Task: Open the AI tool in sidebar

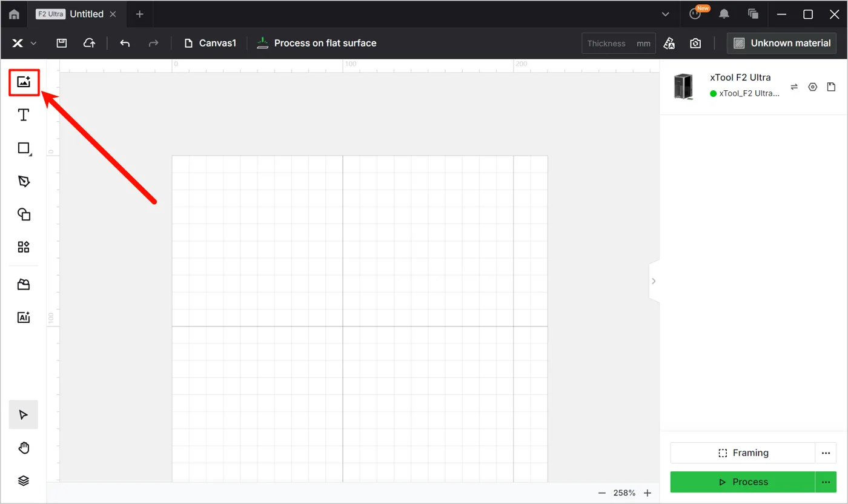Action: [x=24, y=317]
